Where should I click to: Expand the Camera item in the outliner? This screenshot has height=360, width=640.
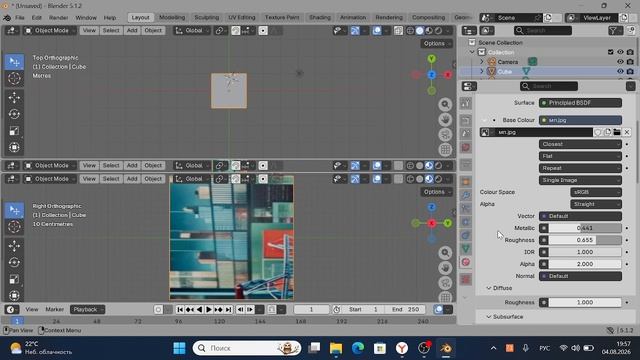click(482, 62)
